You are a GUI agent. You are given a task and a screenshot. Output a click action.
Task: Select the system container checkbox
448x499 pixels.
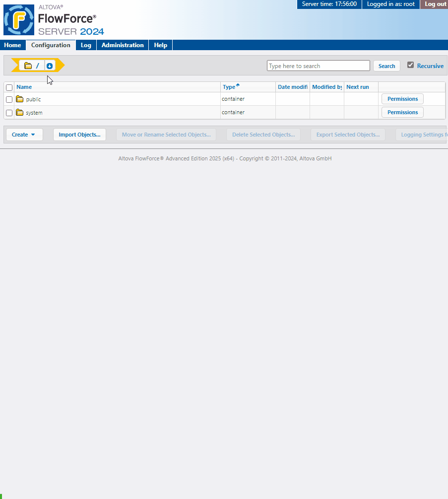[9, 113]
